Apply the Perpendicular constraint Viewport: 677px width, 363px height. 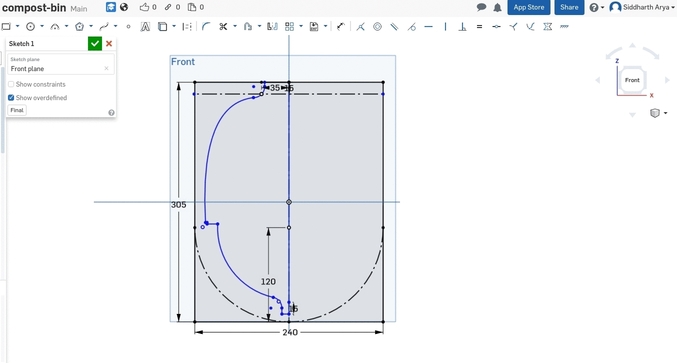(462, 27)
